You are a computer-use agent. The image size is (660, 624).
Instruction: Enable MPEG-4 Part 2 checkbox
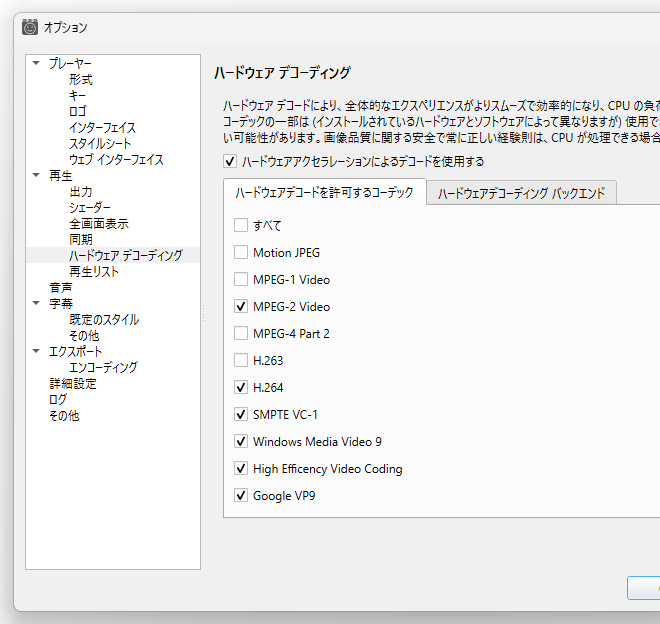click(x=241, y=333)
